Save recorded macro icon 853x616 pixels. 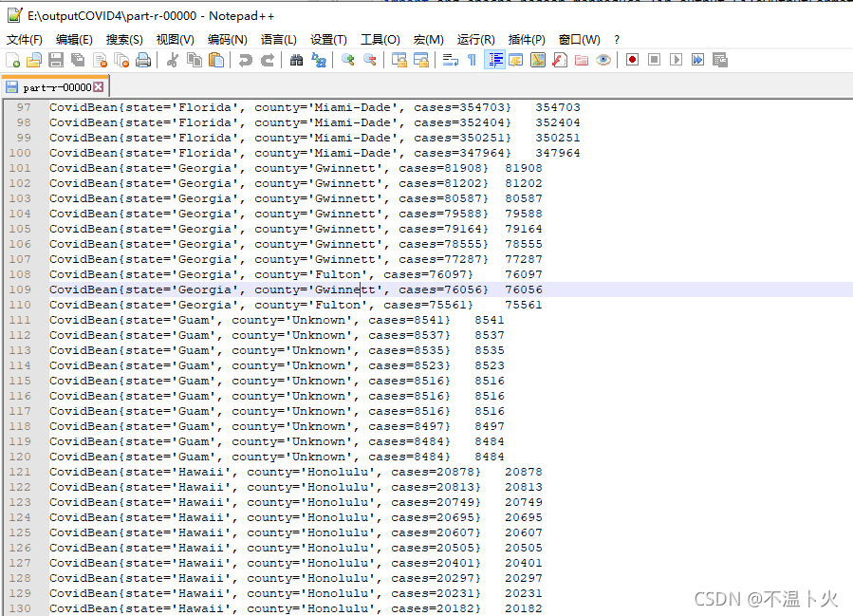[x=720, y=60]
